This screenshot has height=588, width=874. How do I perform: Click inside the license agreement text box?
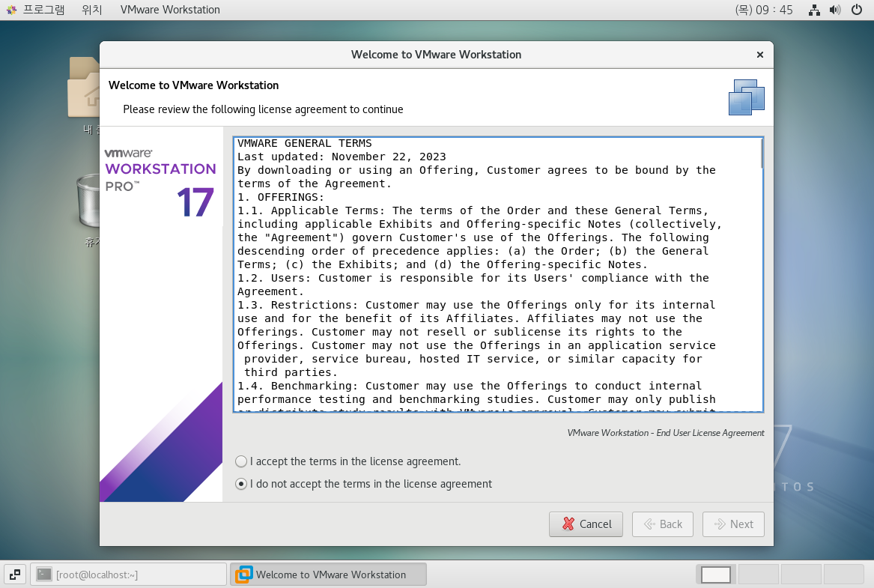coord(498,275)
